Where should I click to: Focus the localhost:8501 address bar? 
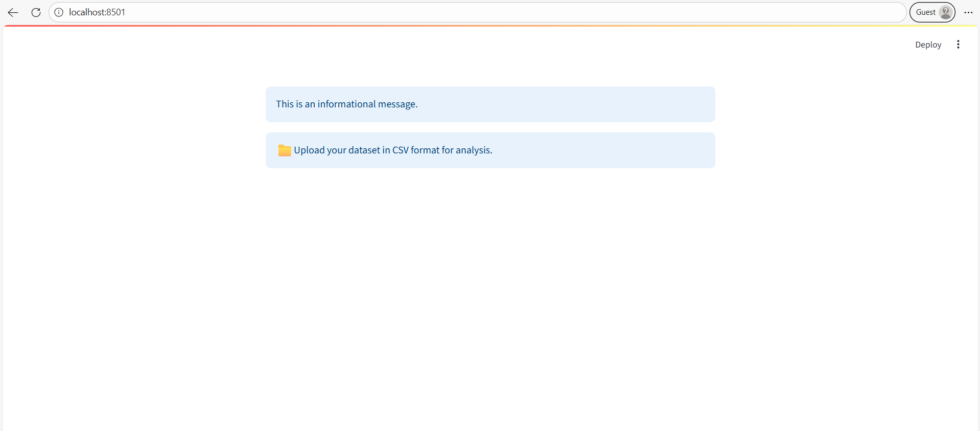click(x=477, y=12)
